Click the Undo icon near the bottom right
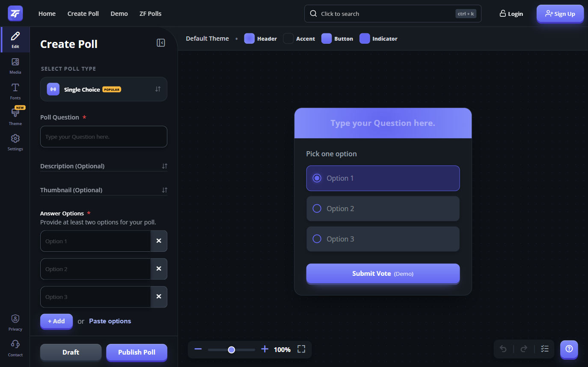The height and width of the screenshot is (367, 588). [x=503, y=349]
